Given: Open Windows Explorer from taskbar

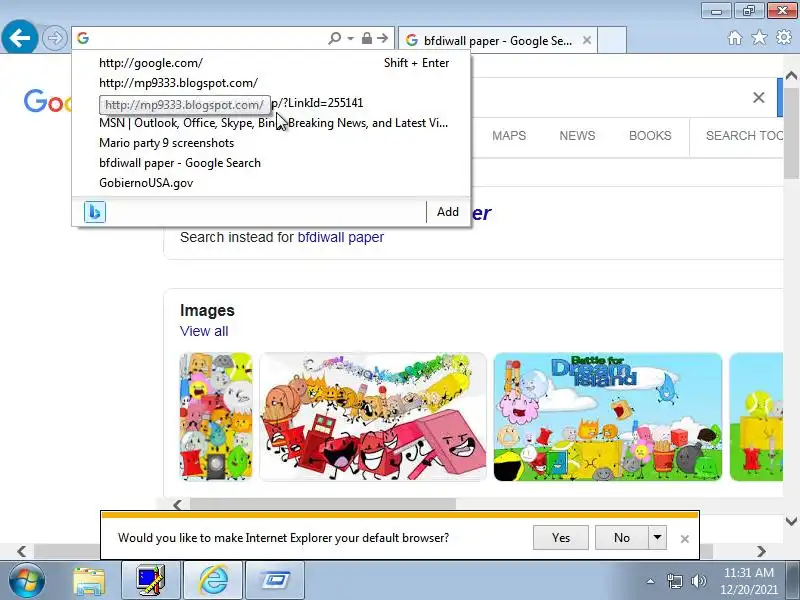Looking at the screenshot, I should point(89,581).
